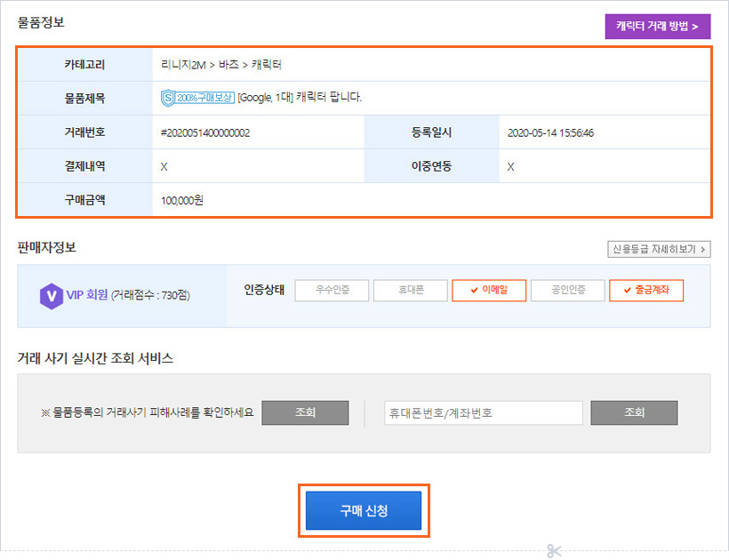Select the 우수인증 verification badge

[331, 291]
